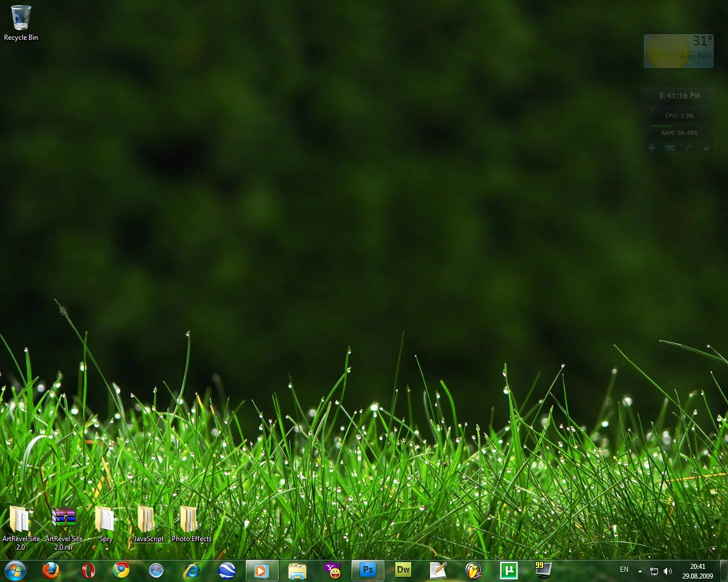Open Google Chrome from the taskbar

[x=121, y=570]
